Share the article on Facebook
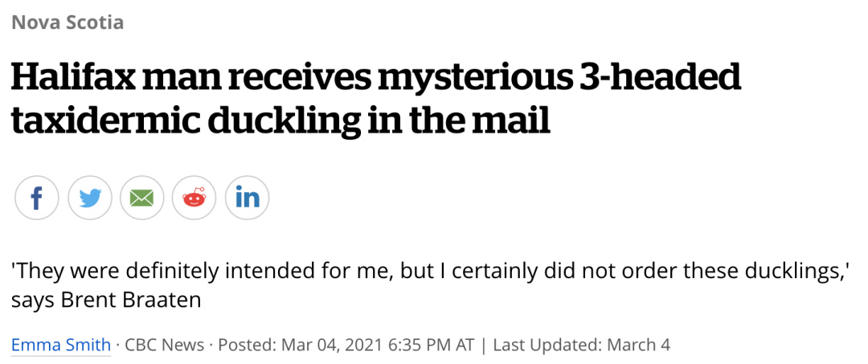 pyautogui.click(x=36, y=198)
